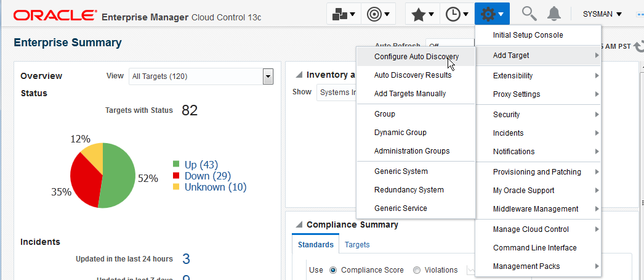Click the page refresh icon
Viewport: 644px width, 280px height.
[x=639, y=46]
